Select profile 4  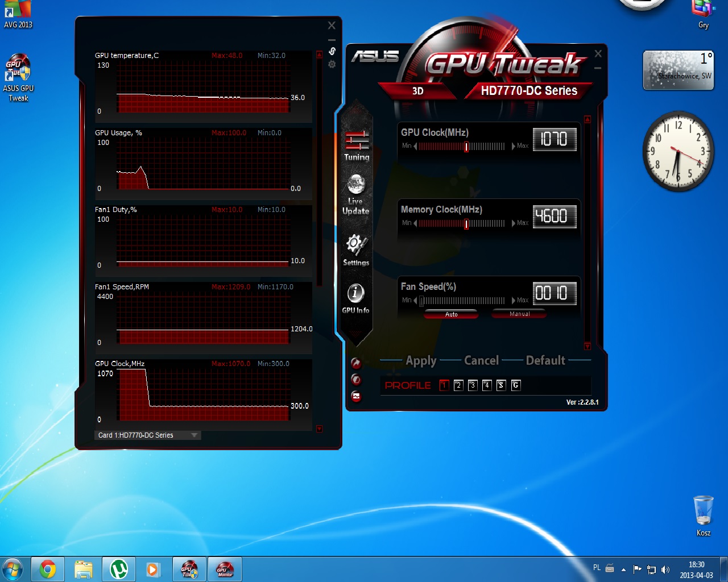[487, 385]
